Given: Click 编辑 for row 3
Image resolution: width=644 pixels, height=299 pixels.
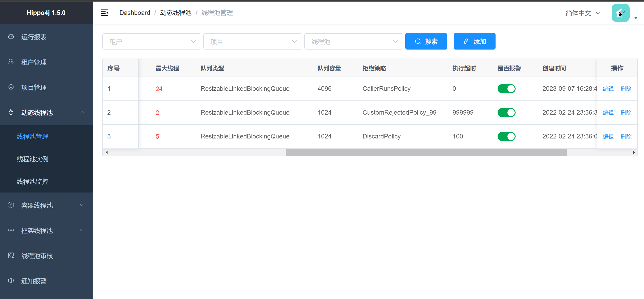Looking at the screenshot, I should tap(608, 136).
